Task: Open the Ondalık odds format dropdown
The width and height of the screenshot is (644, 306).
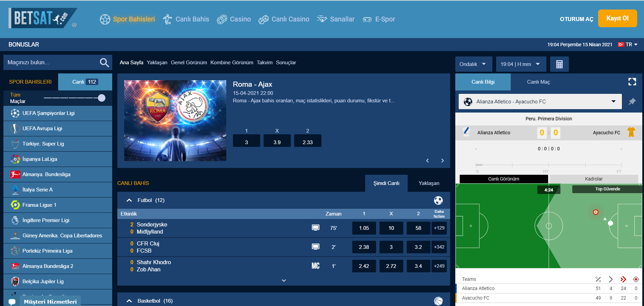Action: coord(473,64)
